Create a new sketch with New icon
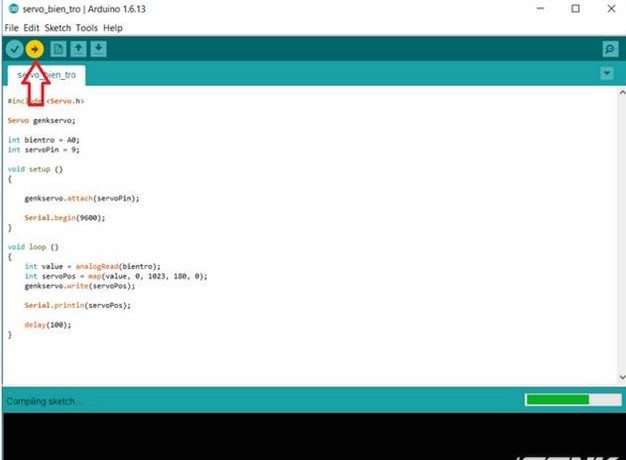This screenshot has width=626, height=460. (59, 49)
